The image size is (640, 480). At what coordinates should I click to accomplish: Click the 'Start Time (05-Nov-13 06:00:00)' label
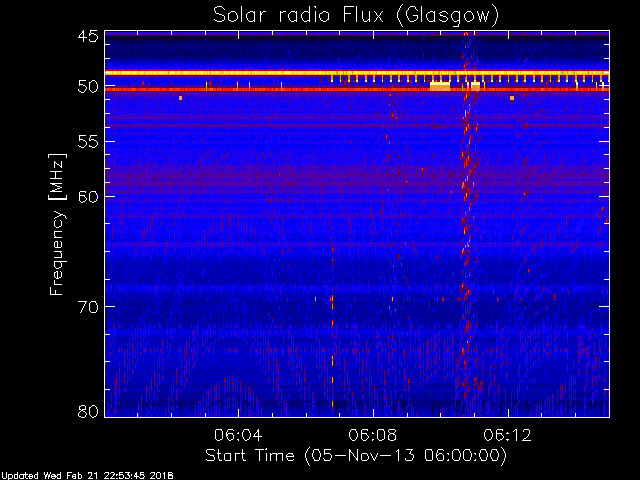(x=356, y=456)
